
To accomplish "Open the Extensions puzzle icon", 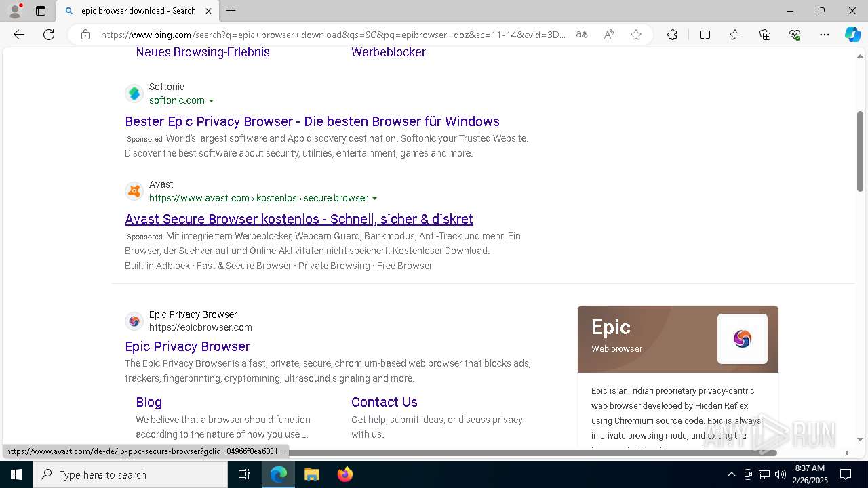I will tap(672, 35).
